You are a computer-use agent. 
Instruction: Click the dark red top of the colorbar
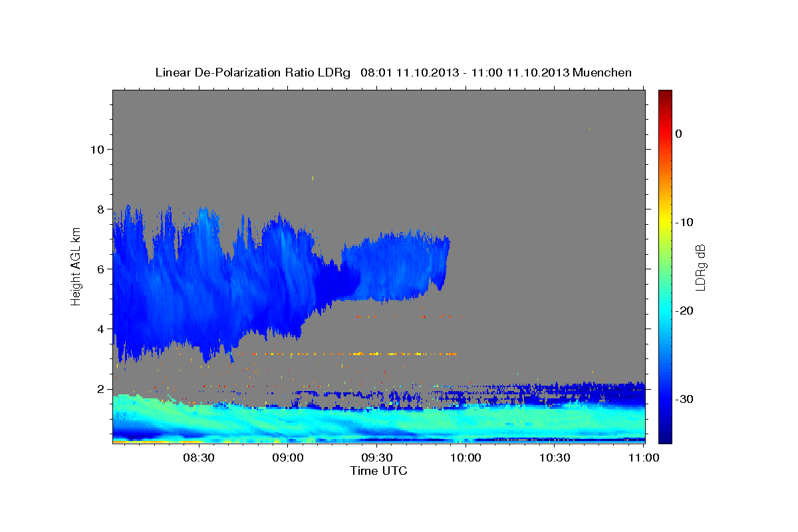click(664, 95)
